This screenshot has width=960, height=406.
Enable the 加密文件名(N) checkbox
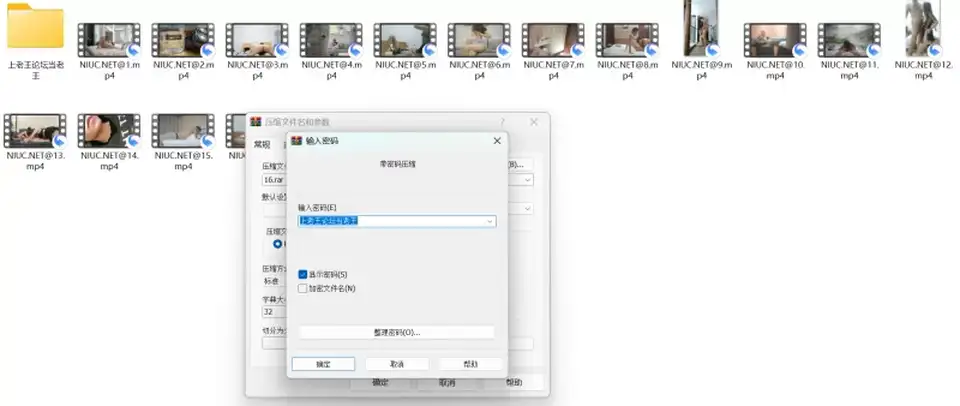(x=302, y=288)
